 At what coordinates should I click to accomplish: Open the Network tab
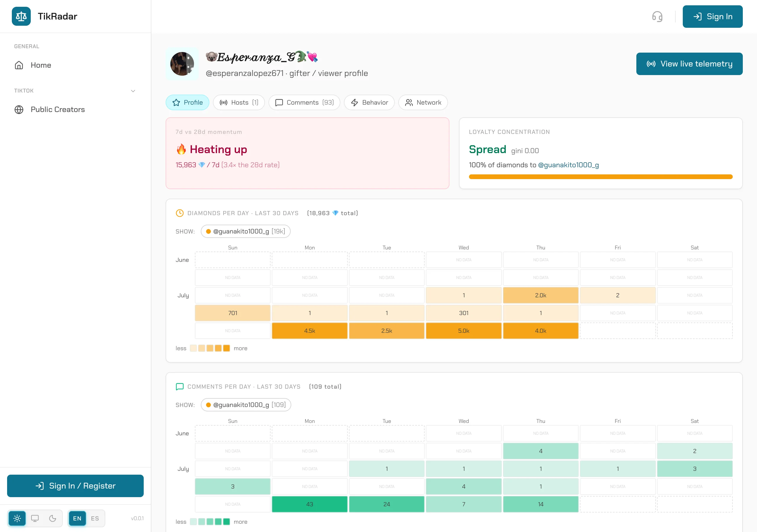click(x=423, y=103)
